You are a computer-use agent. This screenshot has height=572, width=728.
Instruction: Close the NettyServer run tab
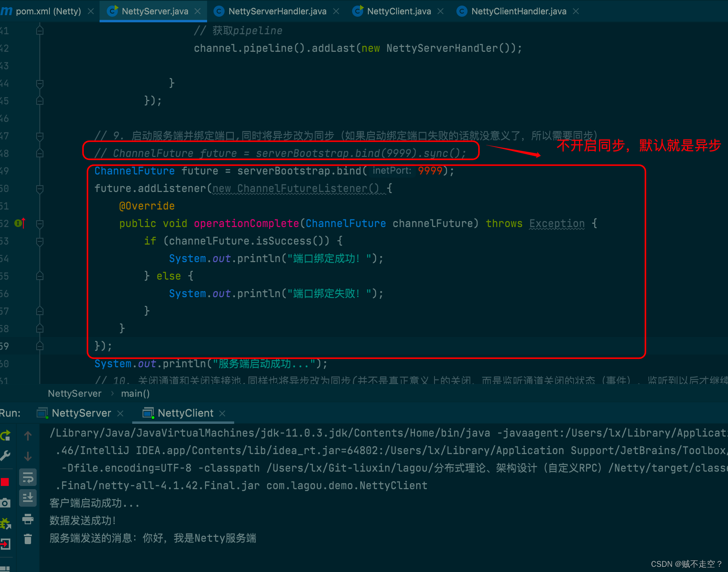120,413
